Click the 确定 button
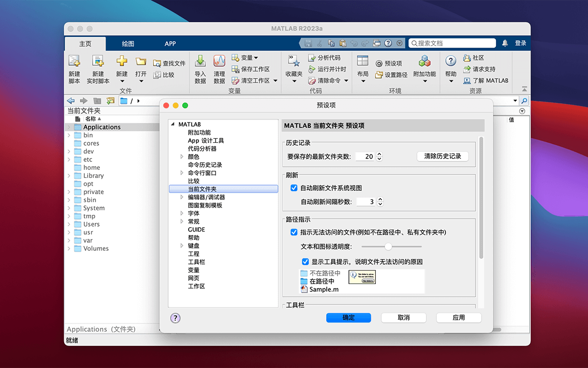The height and width of the screenshot is (368, 588). point(348,317)
